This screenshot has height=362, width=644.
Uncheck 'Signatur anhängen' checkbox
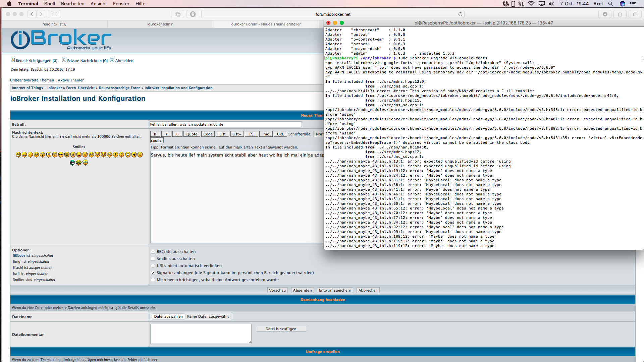click(153, 273)
